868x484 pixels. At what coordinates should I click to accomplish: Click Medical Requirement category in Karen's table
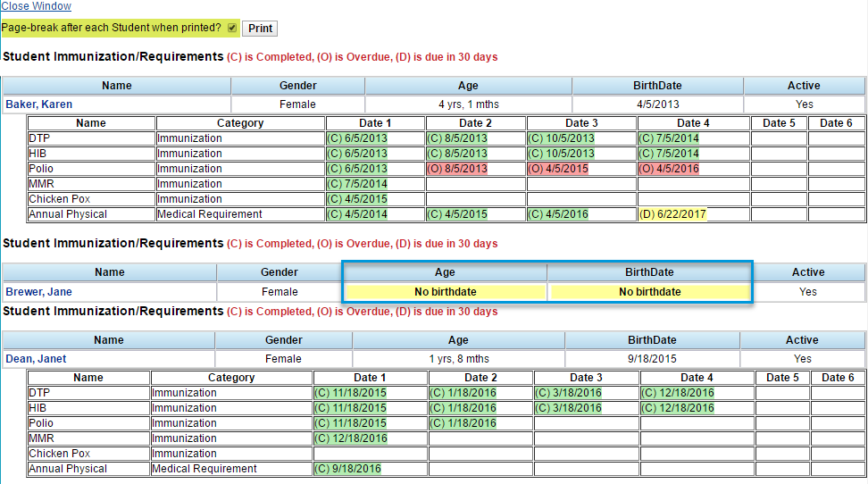point(209,213)
